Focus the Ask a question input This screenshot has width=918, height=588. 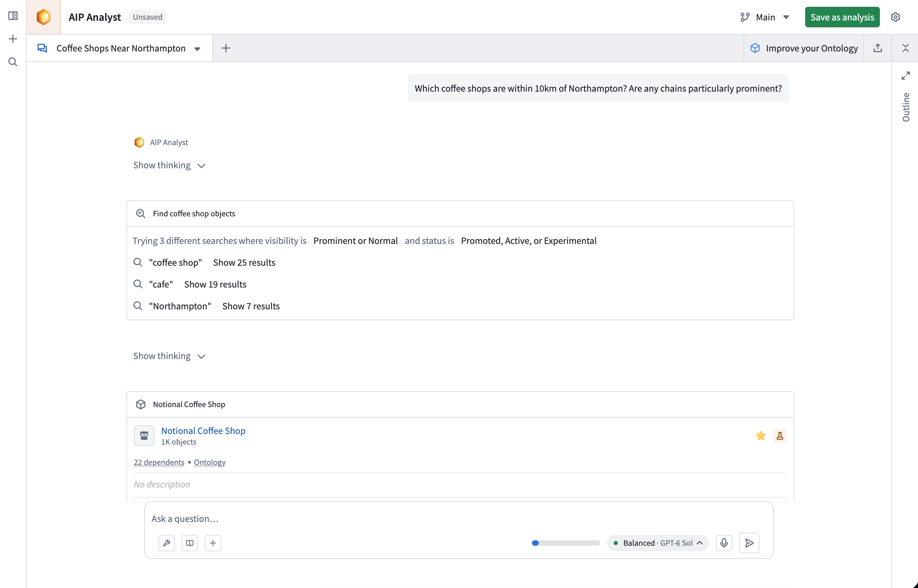458,519
